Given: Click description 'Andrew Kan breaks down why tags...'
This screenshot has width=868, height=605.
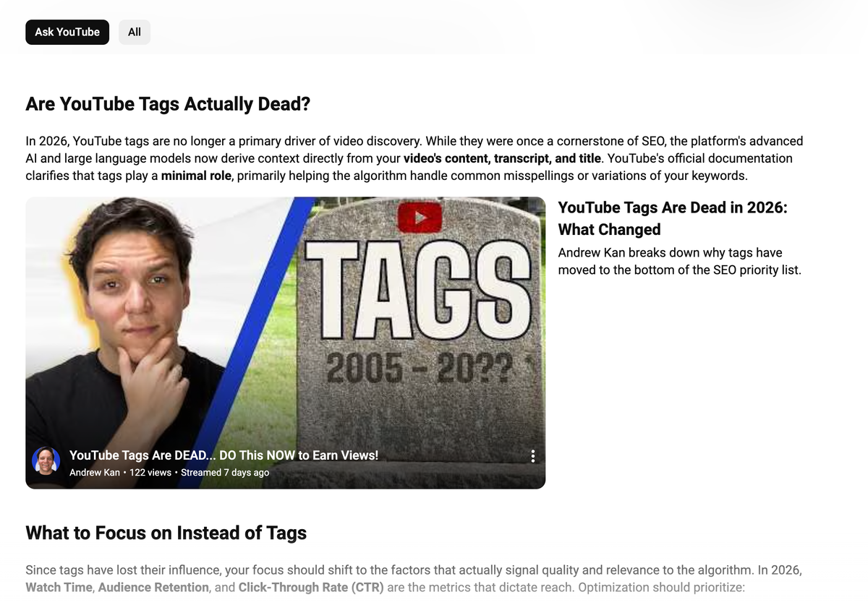Looking at the screenshot, I should [x=680, y=262].
